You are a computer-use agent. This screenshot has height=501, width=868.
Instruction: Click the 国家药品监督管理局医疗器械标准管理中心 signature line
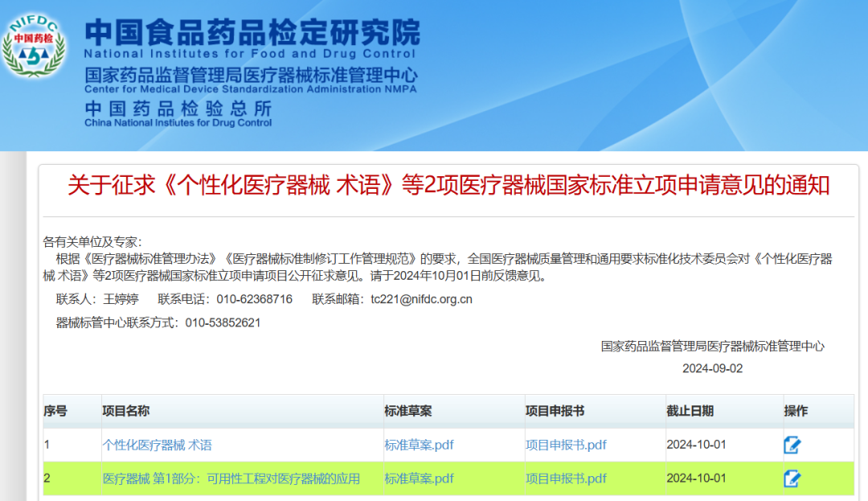(712, 347)
